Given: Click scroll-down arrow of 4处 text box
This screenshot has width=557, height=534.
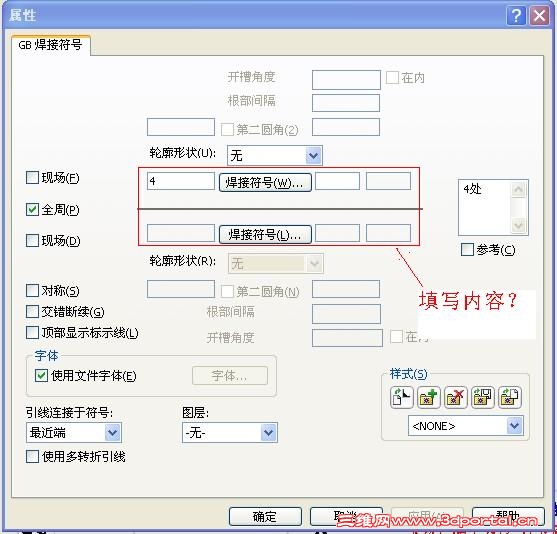Looking at the screenshot, I should (x=518, y=225).
